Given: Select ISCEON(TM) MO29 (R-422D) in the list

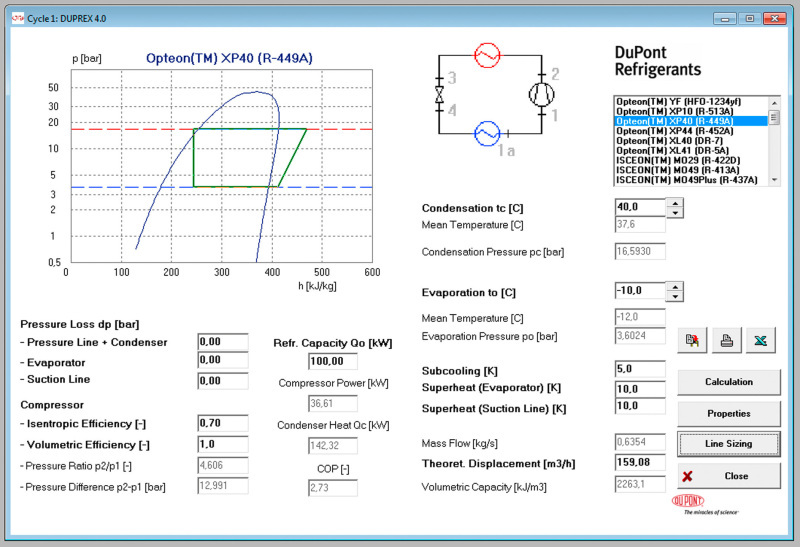Looking at the screenshot, I should pos(691,160).
